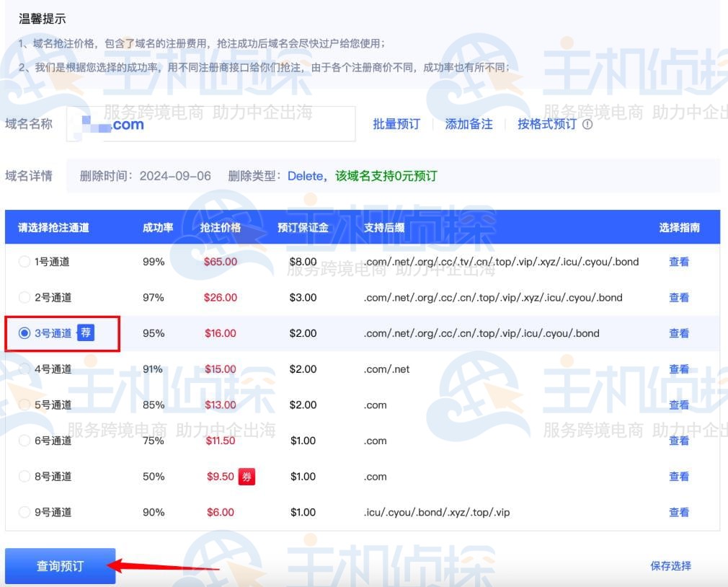Select the 9号通道 radio button
The width and height of the screenshot is (728, 587).
(25, 512)
